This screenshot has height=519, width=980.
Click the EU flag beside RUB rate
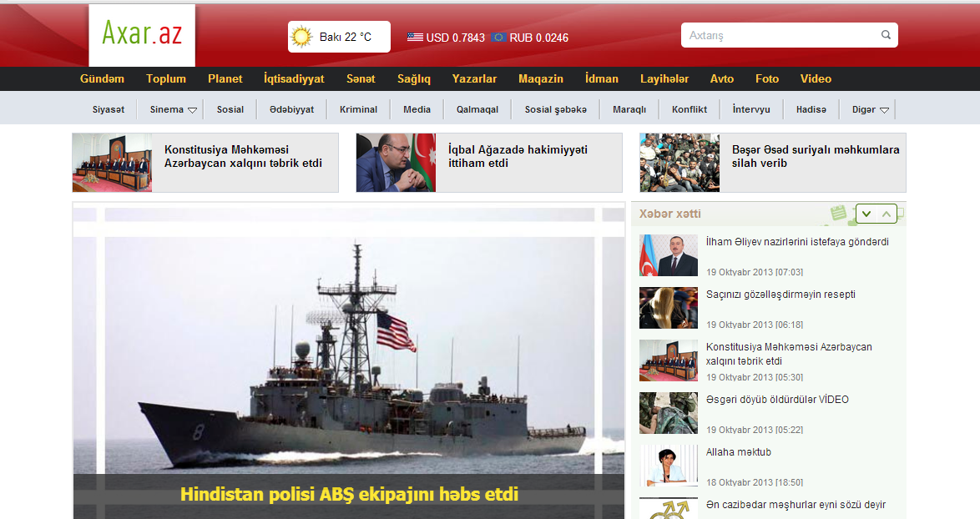[x=498, y=38]
